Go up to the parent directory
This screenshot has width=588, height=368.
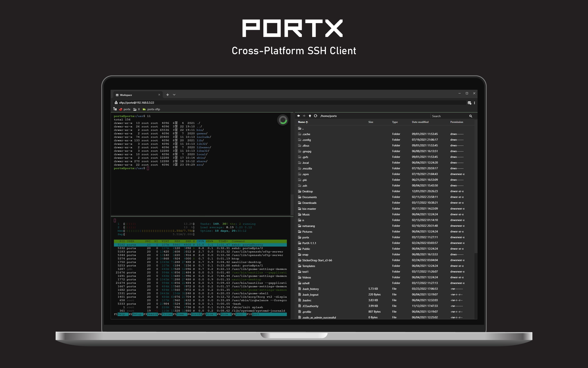tap(310, 116)
